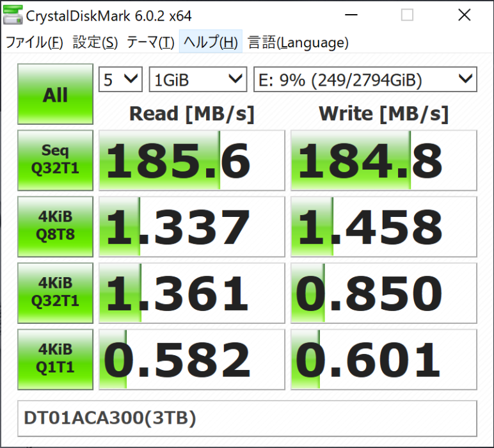The height and width of the screenshot is (448, 494).
Task: Open the 言語(Language) menu
Action: coord(298,42)
